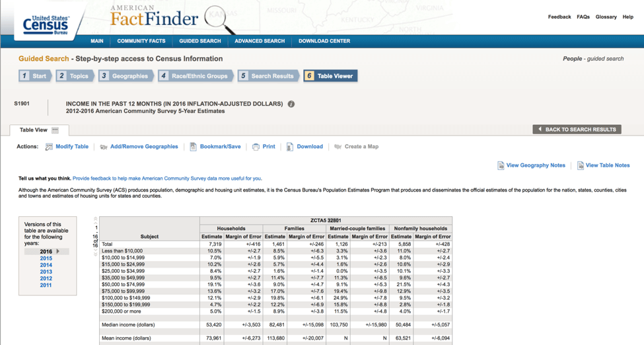The height and width of the screenshot is (345, 644).
Task: Click the Families column header
Action: (x=295, y=228)
